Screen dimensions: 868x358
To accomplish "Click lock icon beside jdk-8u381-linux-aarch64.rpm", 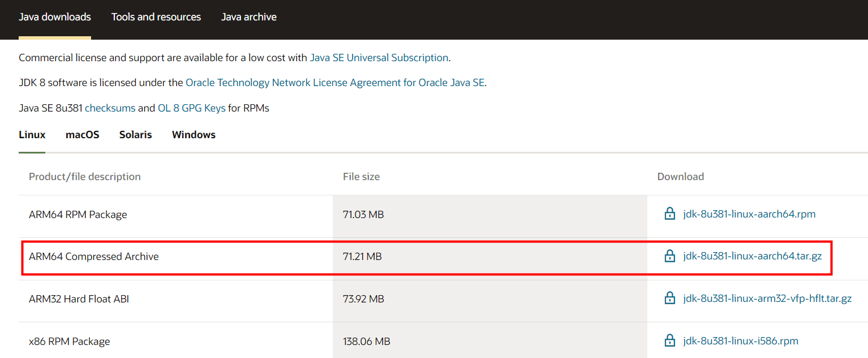I will (x=669, y=214).
